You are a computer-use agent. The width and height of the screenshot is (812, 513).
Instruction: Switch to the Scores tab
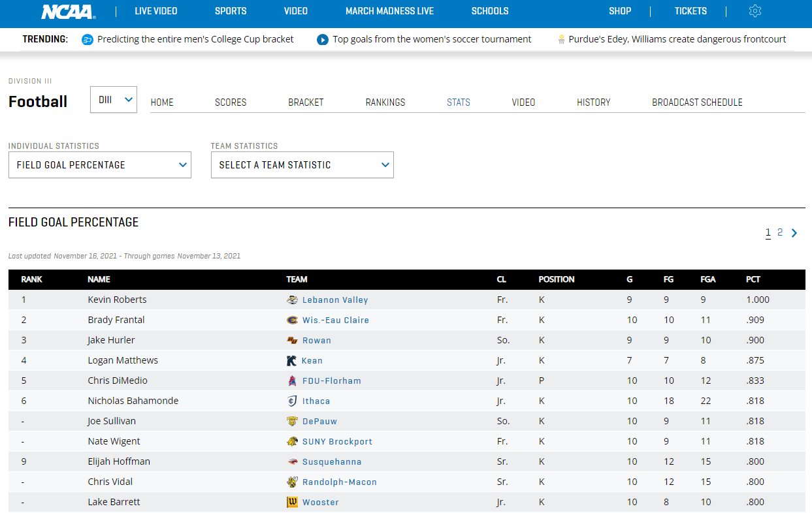231,102
